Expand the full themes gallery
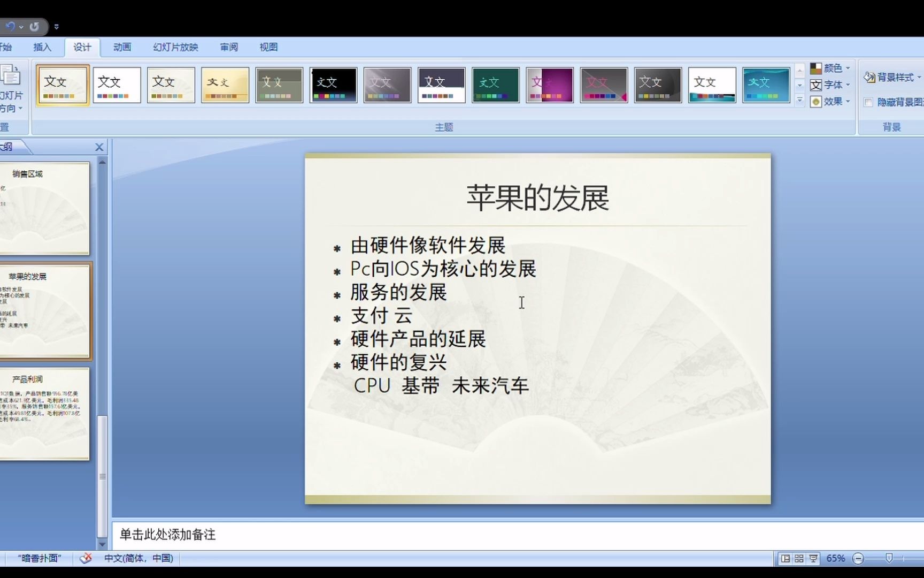924x578 pixels. (800, 100)
